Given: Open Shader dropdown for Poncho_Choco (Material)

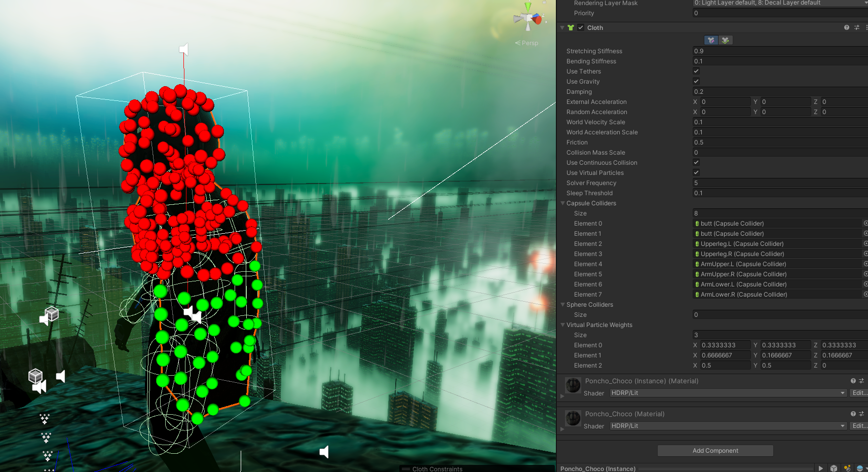Looking at the screenshot, I should point(728,426).
